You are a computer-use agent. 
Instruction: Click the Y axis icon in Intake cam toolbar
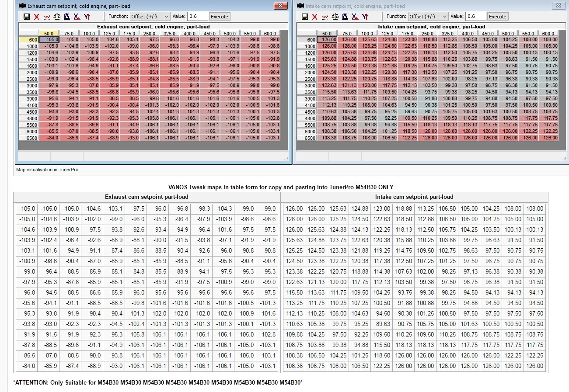coord(365,17)
